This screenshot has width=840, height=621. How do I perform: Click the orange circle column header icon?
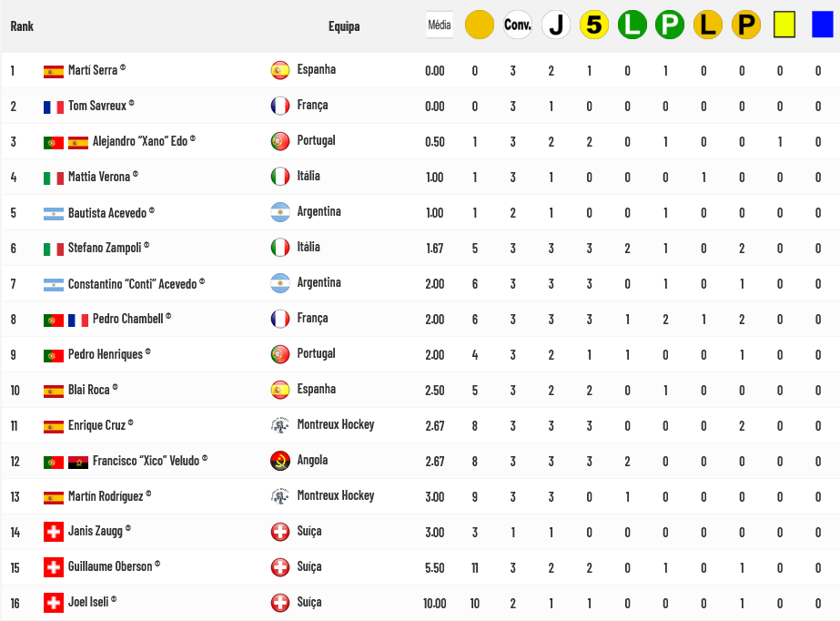click(x=479, y=25)
